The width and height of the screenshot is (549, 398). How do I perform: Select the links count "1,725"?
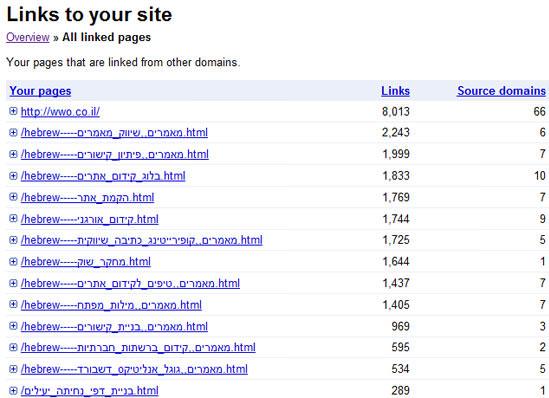pyautogui.click(x=396, y=240)
